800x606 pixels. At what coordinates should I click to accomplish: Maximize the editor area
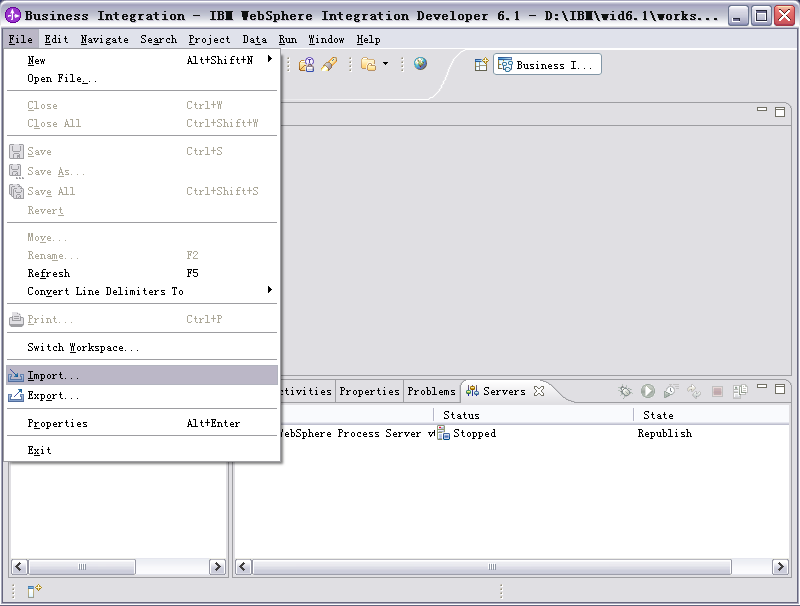pos(780,112)
